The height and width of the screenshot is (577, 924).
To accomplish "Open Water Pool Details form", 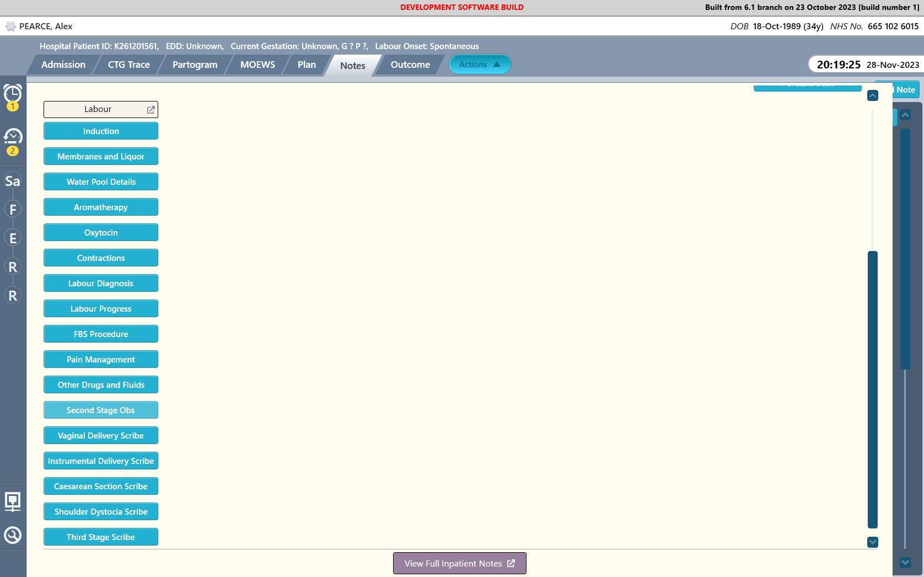I will (x=101, y=182).
